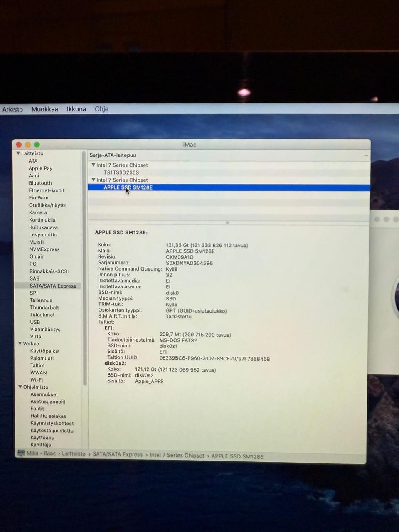Select Ääni in the sidebar
Image resolution: width=399 pixels, height=532 pixels.
tap(34, 175)
